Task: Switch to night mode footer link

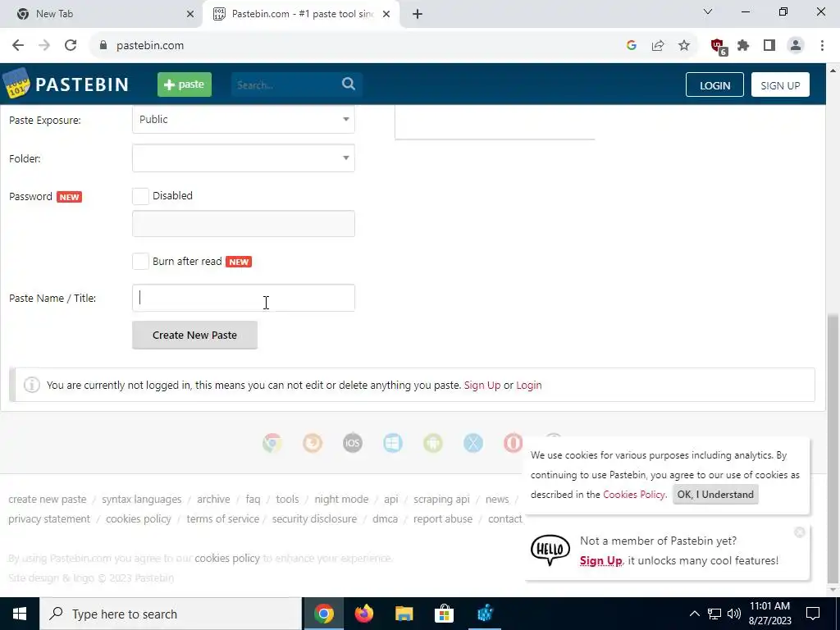Action: pyautogui.click(x=341, y=500)
